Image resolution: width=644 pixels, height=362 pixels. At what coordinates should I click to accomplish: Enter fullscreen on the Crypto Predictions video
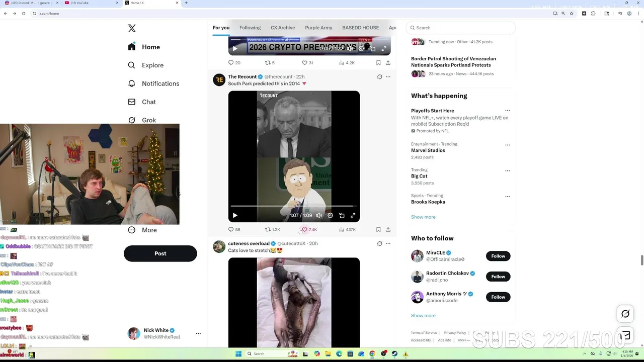(384, 49)
